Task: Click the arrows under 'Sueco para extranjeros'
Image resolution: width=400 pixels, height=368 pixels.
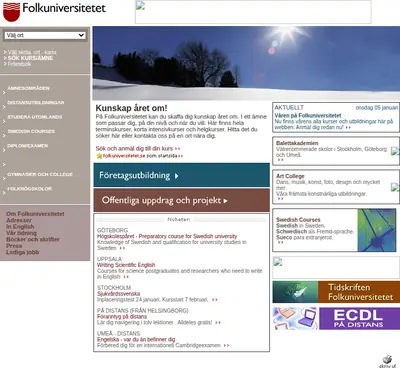Action: tap(280, 242)
